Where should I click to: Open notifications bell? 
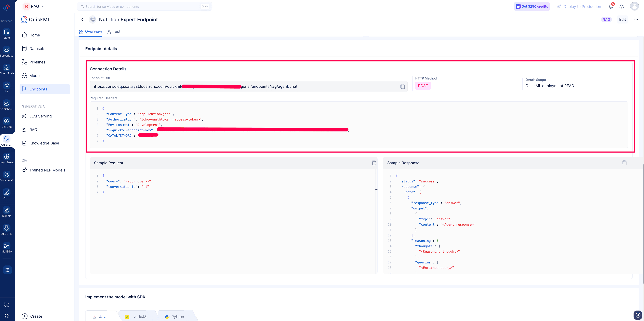(x=611, y=7)
